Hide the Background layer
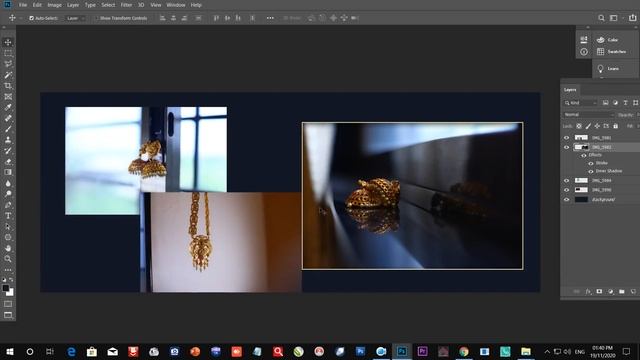Image resolution: width=640 pixels, height=360 pixels. point(567,200)
